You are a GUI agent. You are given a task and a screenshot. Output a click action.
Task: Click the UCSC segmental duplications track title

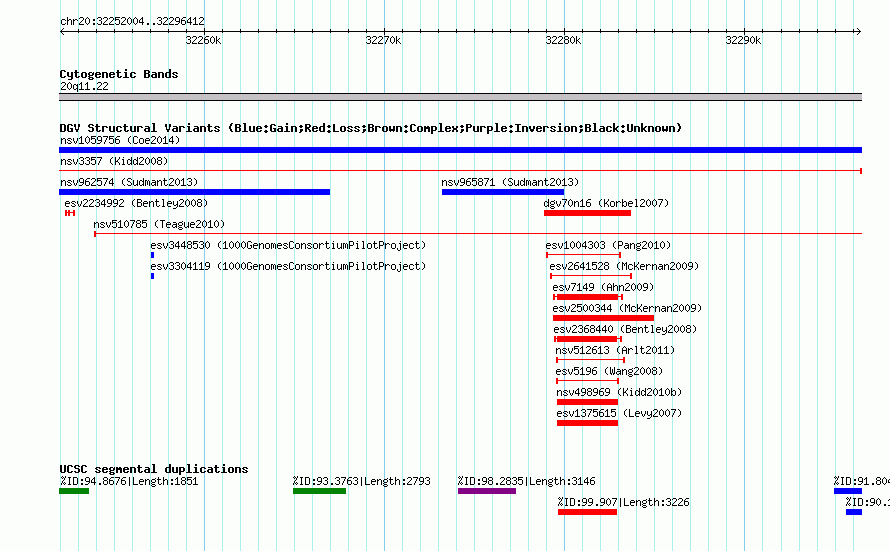[154, 469]
